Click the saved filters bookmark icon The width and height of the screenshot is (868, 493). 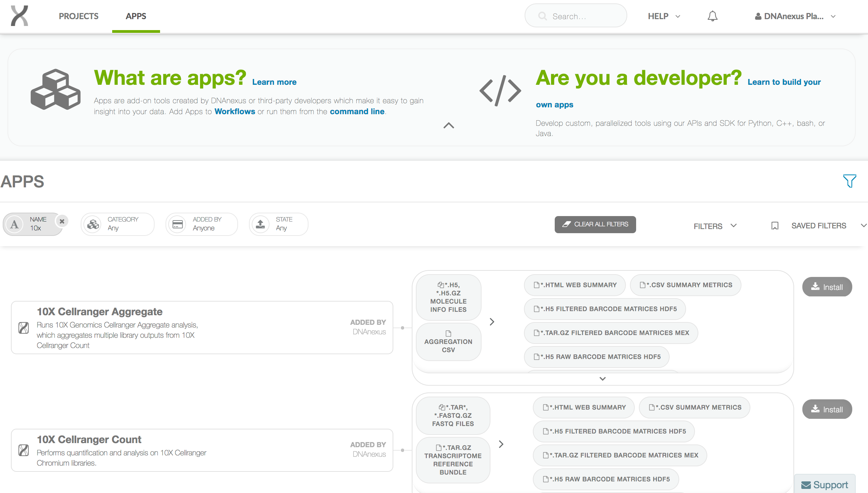tap(775, 226)
